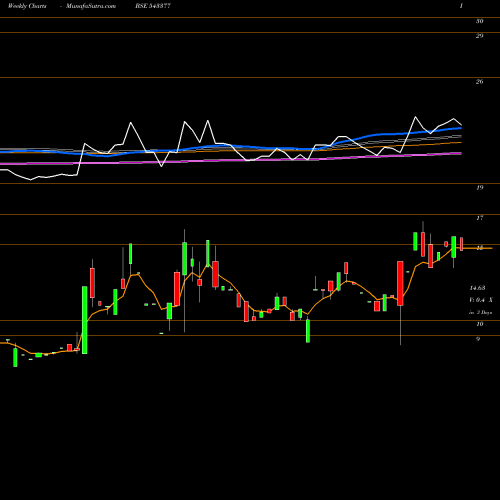Click the price axis label '10'
This screenshot has height=500, width=500.
(479, 324)
